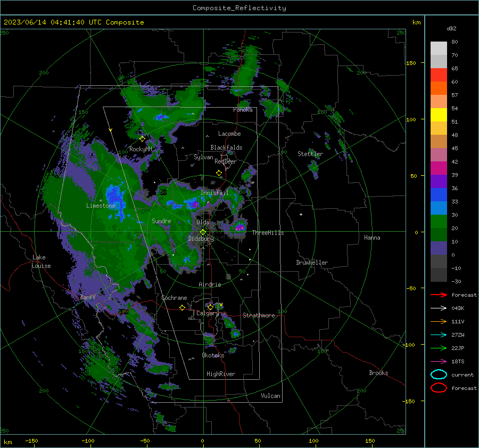The width and height of the screenshot is (479, 448).
Task: Click the Sylvan label on map
Action: coord(203,157)
